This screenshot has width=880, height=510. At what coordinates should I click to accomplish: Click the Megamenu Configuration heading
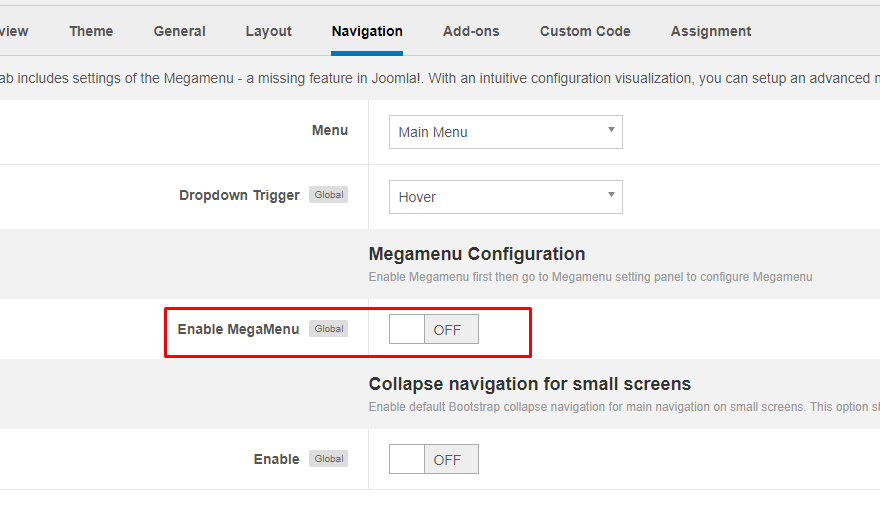click(477, 254)
